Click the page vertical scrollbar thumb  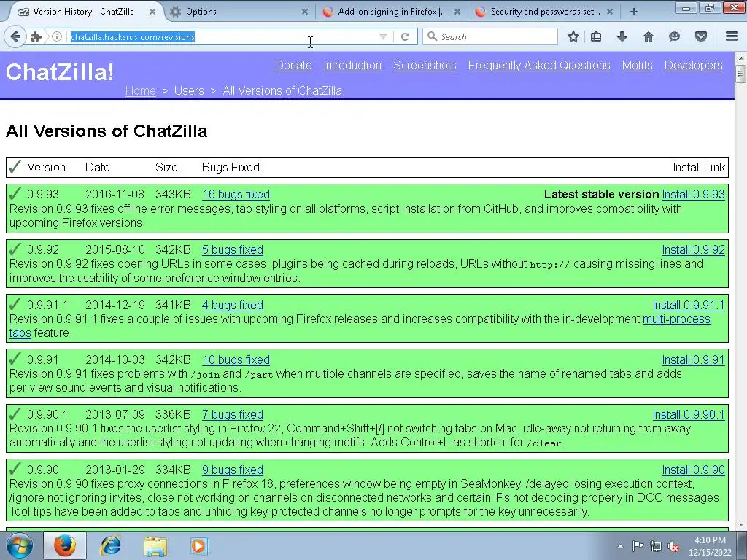pos(740,74)
